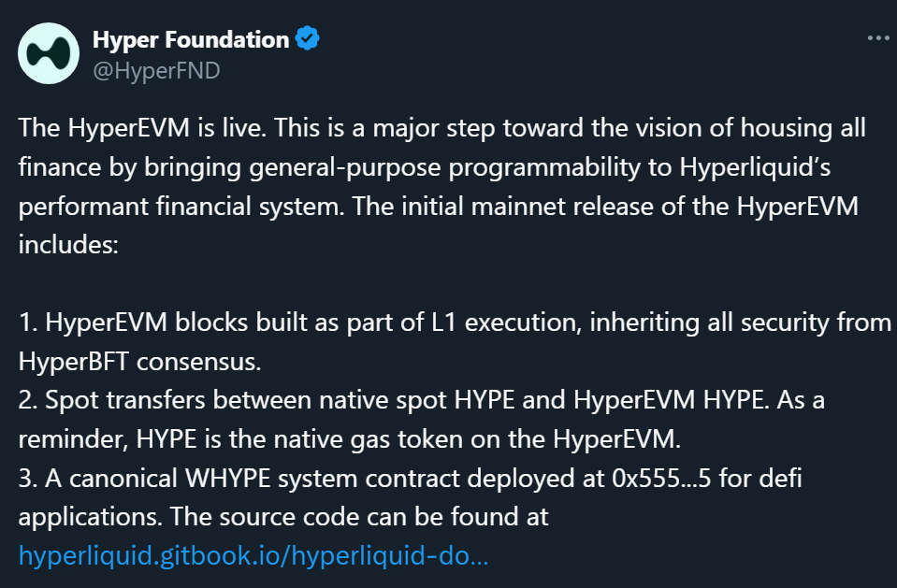Click the numbered point 1 about HyperEVM blocks

point(455,341)
